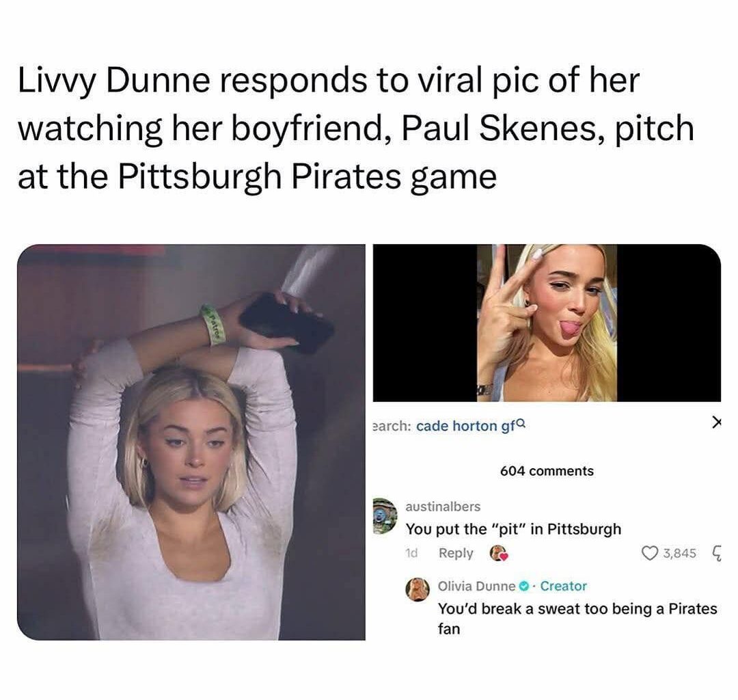Screen dimensions: 738x700
Task: Click the 1d timestamp on the comment
Action: coord(411,553)
